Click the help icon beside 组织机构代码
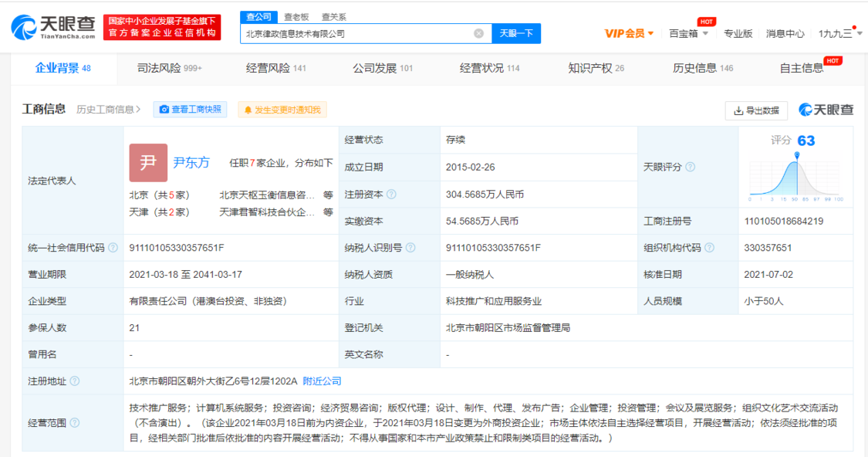This screenshot has width=868, height=457. click(709, 248)
